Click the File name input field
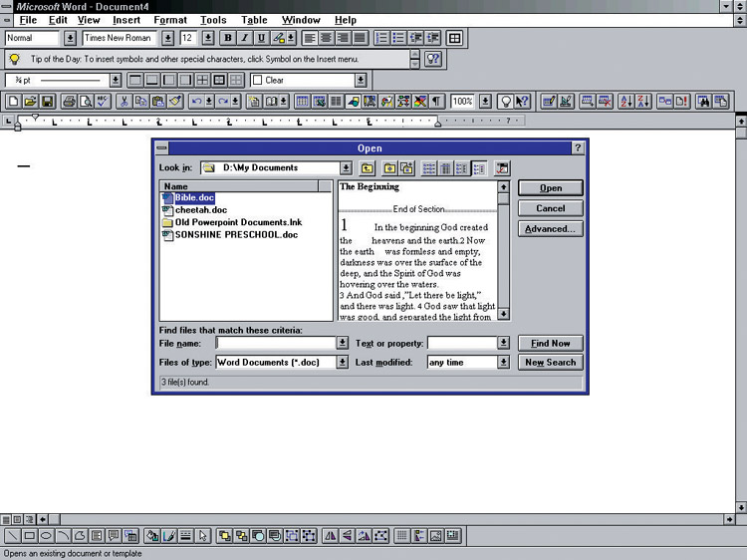Viewport: 747px width, 560px height. pos(276,343)
